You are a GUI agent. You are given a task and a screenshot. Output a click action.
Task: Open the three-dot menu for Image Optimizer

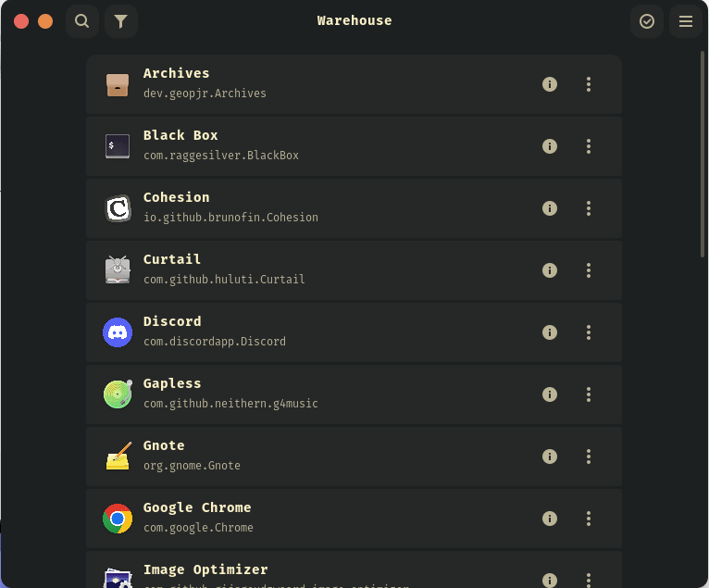point(589,580)
